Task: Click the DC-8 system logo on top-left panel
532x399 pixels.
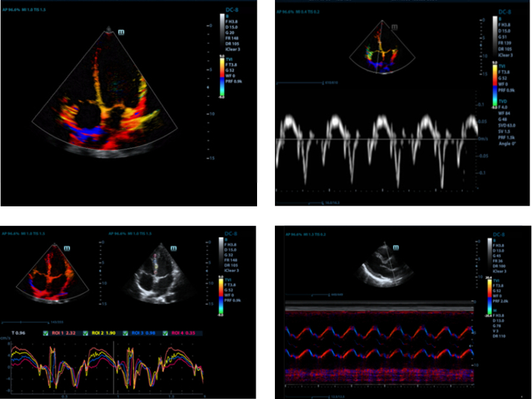Action: click(231, 10)
